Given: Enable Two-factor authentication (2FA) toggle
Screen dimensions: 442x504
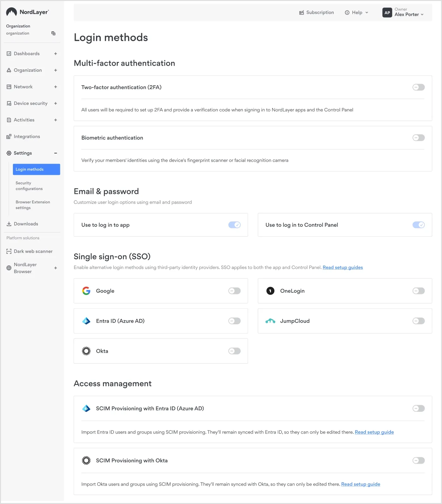Looking at the screenshot, I should [418, 87].
